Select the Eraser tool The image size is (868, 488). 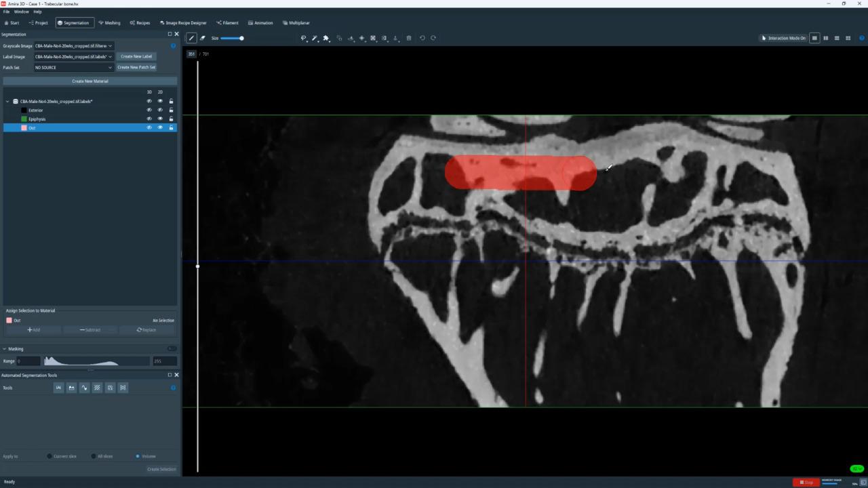tap(202, 38)
